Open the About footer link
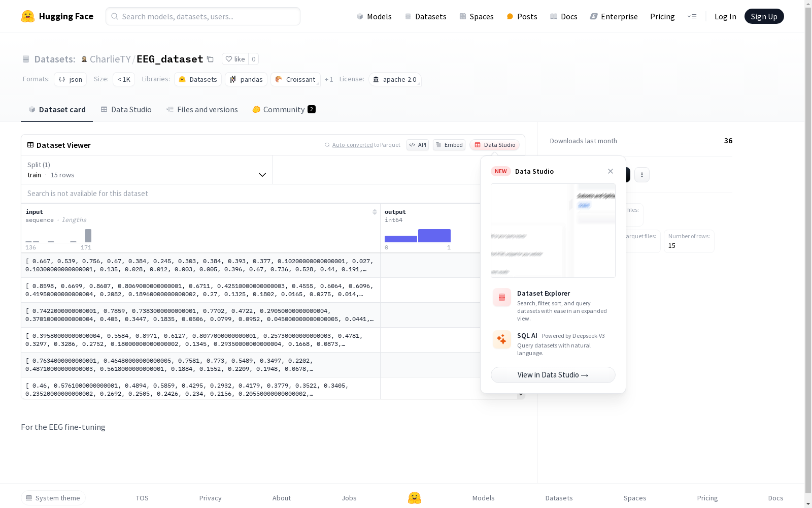812x508 pixels. coord(282,498)
